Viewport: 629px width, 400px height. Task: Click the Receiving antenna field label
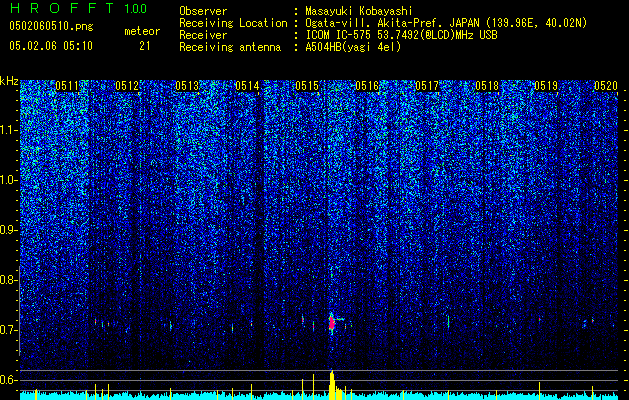[x=230, y=47]
